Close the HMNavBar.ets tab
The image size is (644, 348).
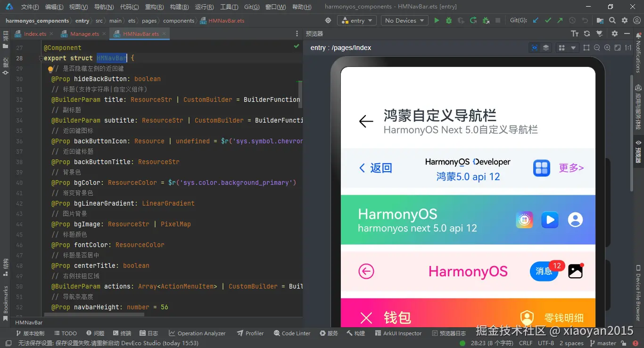pyautogui.click(x=164, y=34)
